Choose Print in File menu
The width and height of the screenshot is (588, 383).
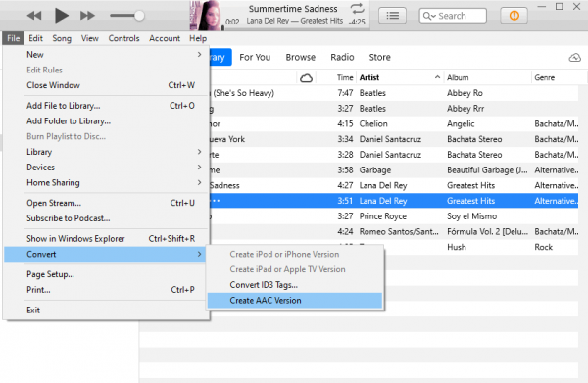click(106, 290)
